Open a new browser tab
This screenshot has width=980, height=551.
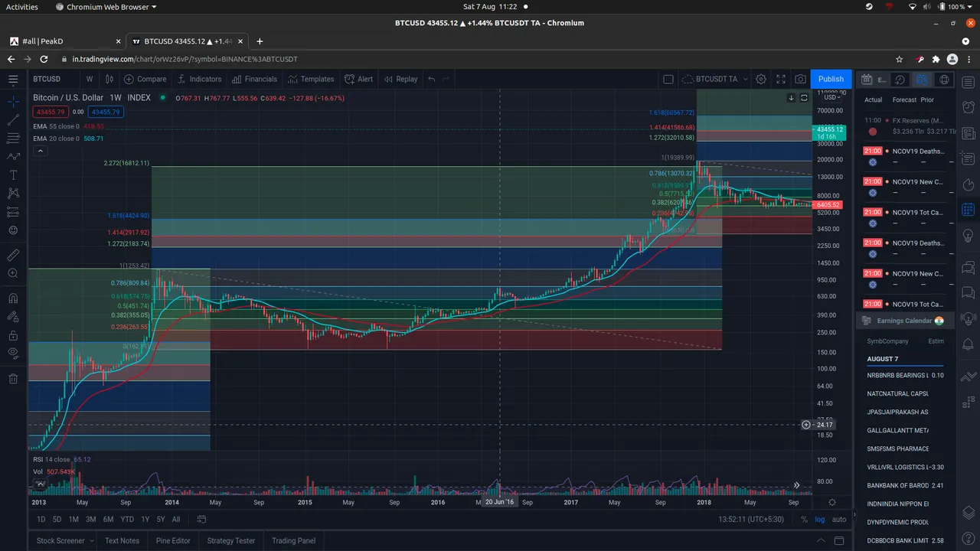(260, 41)
